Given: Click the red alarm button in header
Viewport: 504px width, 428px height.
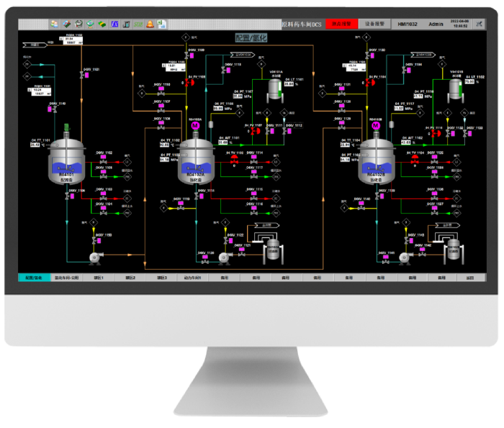Looking at the screenshot, I should click(338, 24).
